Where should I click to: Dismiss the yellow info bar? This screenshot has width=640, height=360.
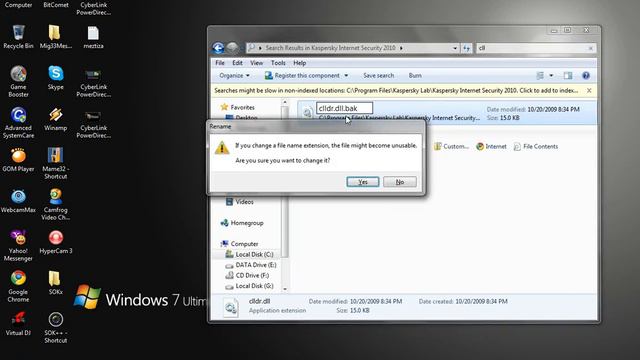589,91
